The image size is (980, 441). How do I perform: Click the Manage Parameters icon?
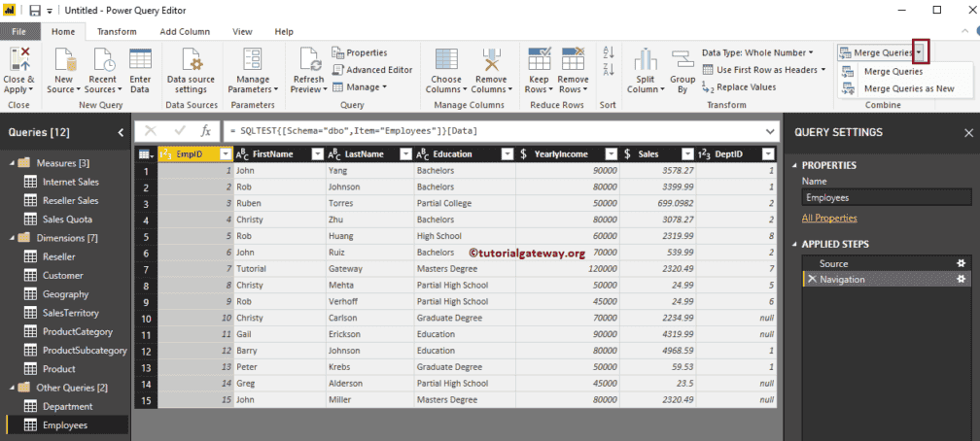252,60
